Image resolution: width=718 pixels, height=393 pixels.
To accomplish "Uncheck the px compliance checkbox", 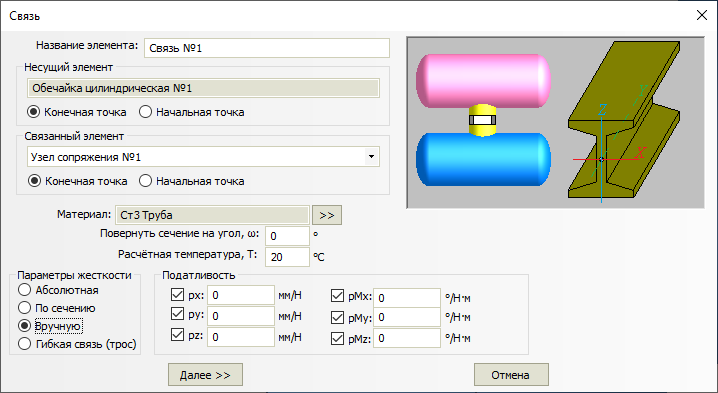I will (x=177, y=295).
